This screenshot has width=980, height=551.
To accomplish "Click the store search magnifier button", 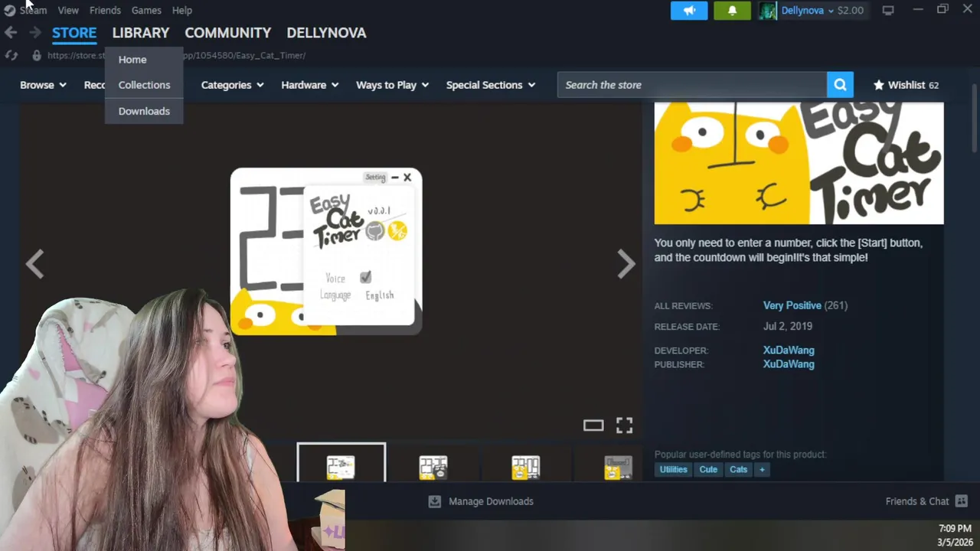I will tap(840, 85).
